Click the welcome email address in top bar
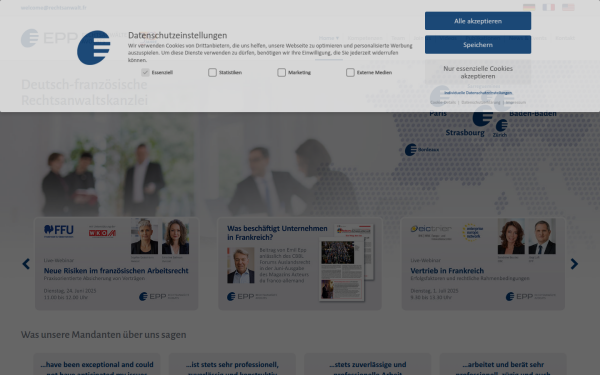 pos(54,8)
